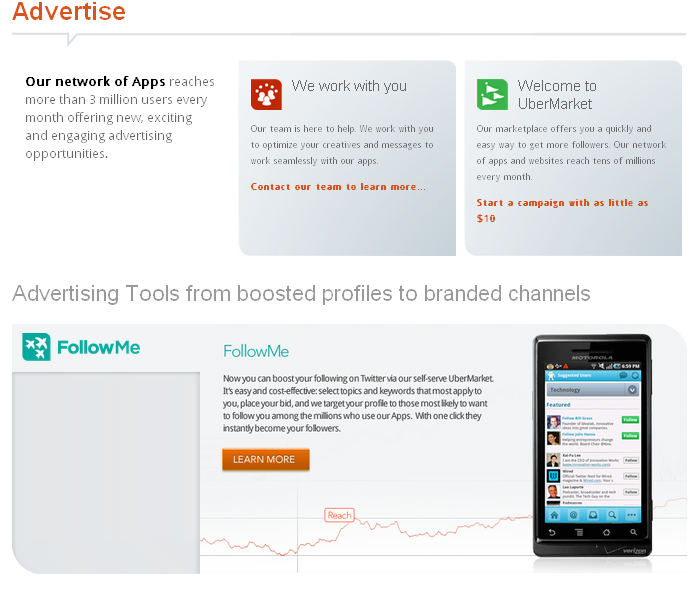Click the teal FollowMe logo icon
Viewport: 698px width, 591px height.
(37, 347)
